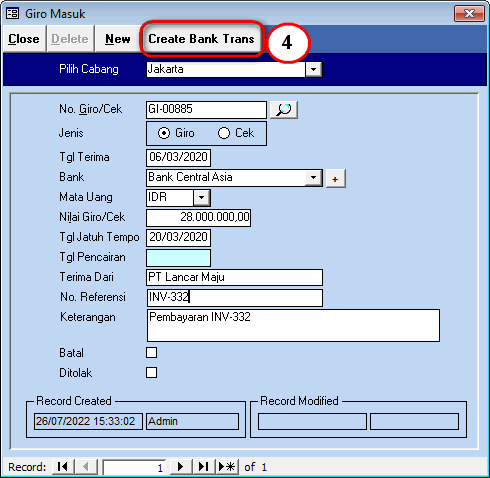Click the plus button next to Bank
This screenshot has height=478, width=490.
[335, 179]
